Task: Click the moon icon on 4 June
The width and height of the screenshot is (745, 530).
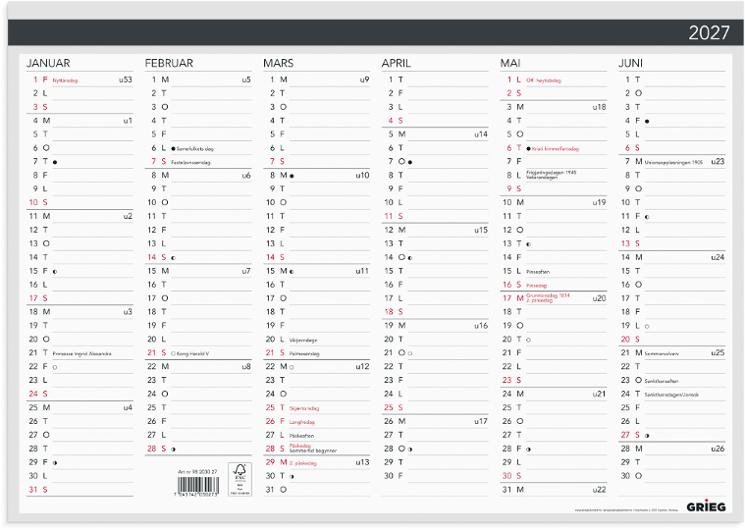Action: pyautogui.click(x=647, y=121)
